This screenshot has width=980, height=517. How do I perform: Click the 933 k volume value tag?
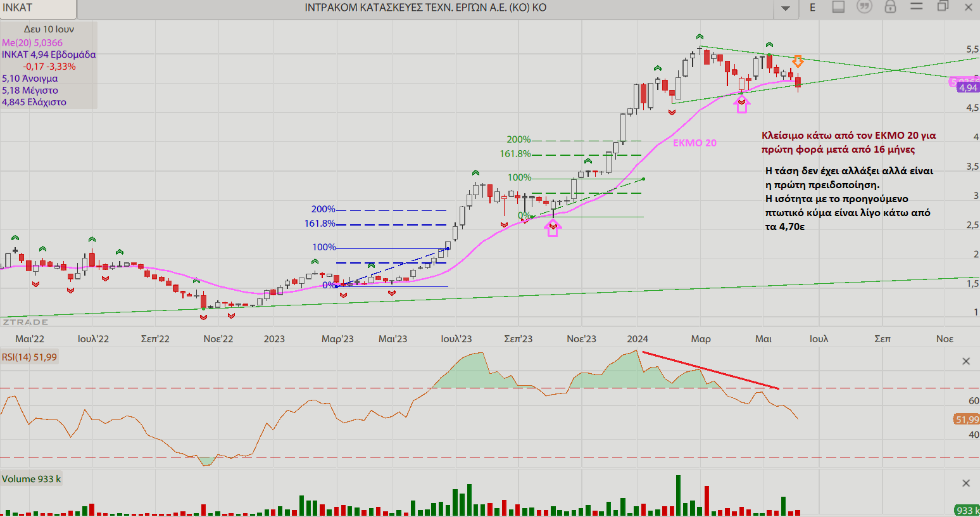pos(967,511)
